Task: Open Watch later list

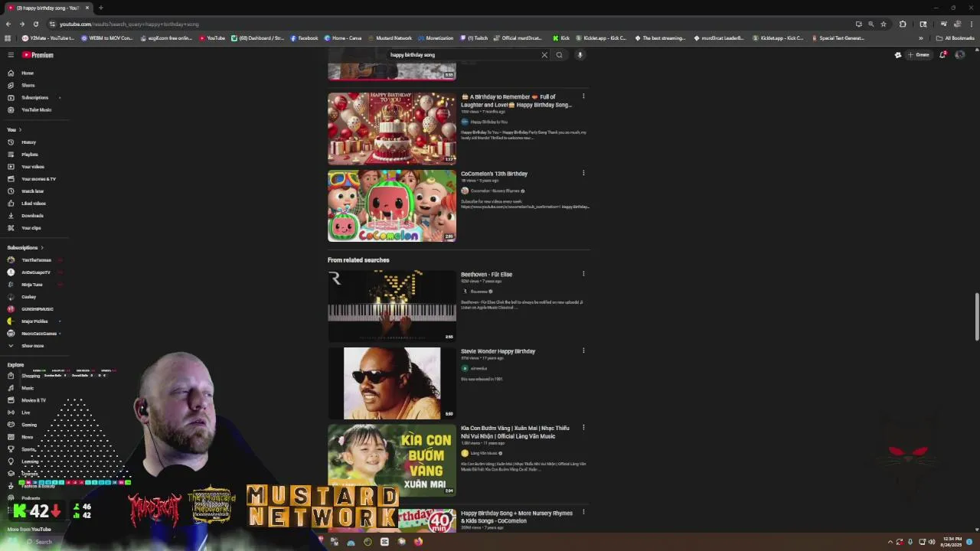Action: tap(32, 191)
